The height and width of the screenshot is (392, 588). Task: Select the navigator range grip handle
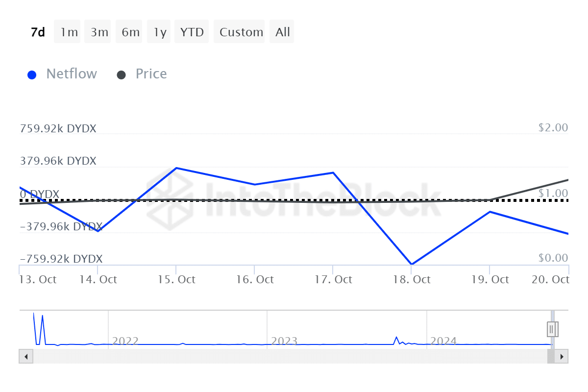pyautogui.click(x=552, y=329)
